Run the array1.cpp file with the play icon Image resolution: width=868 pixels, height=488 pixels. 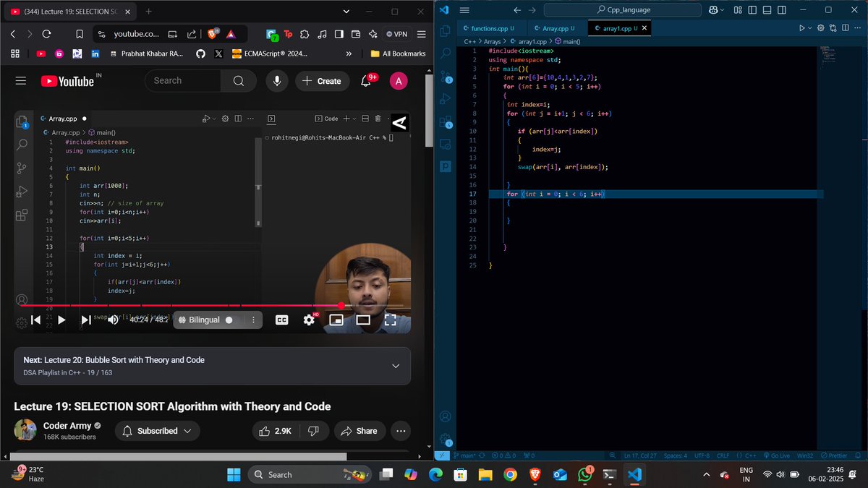pyautogui.click(x=801, y=27)
